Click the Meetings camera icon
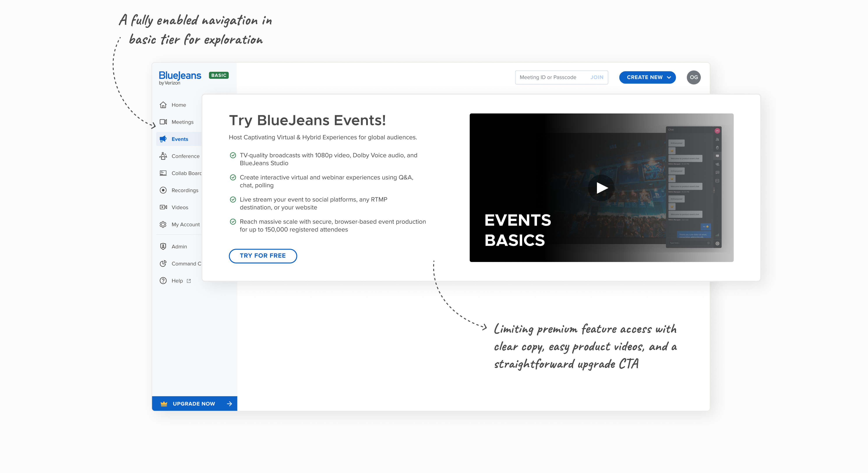 tap(163, 122)
